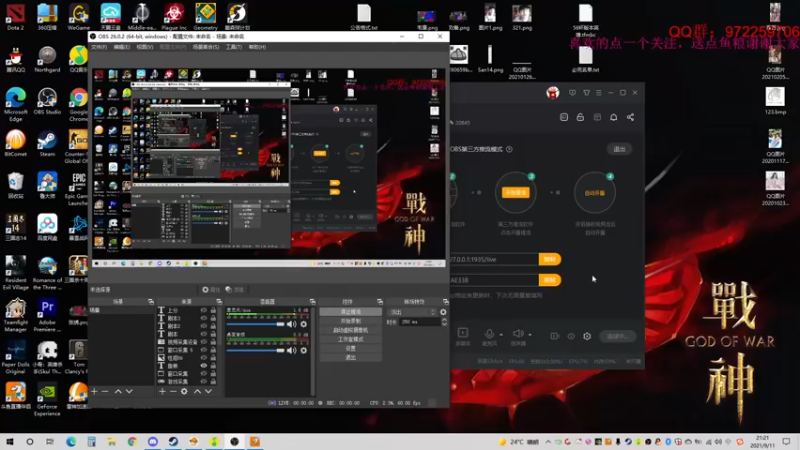Viewport: 800px width, 450px height.
Task: Click the rtmp address field ending 1935/live
Action: [494, 259]
